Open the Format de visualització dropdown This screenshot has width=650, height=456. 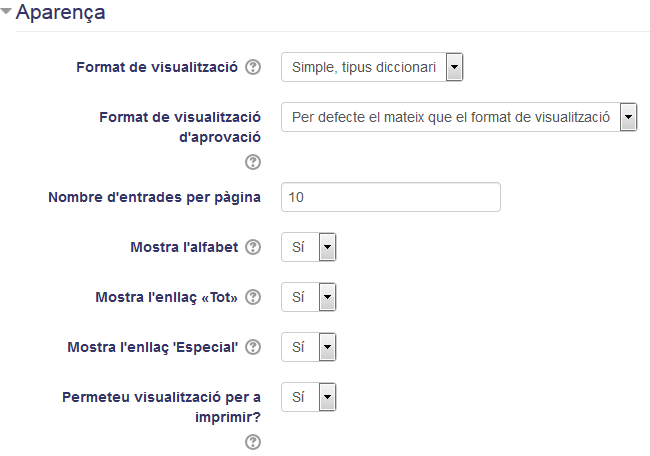click(372, 67)
